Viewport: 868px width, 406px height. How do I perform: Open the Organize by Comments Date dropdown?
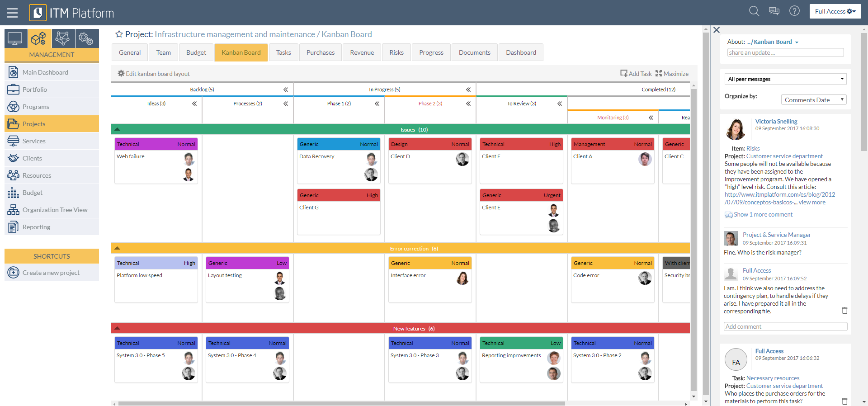tap(813, 100)
